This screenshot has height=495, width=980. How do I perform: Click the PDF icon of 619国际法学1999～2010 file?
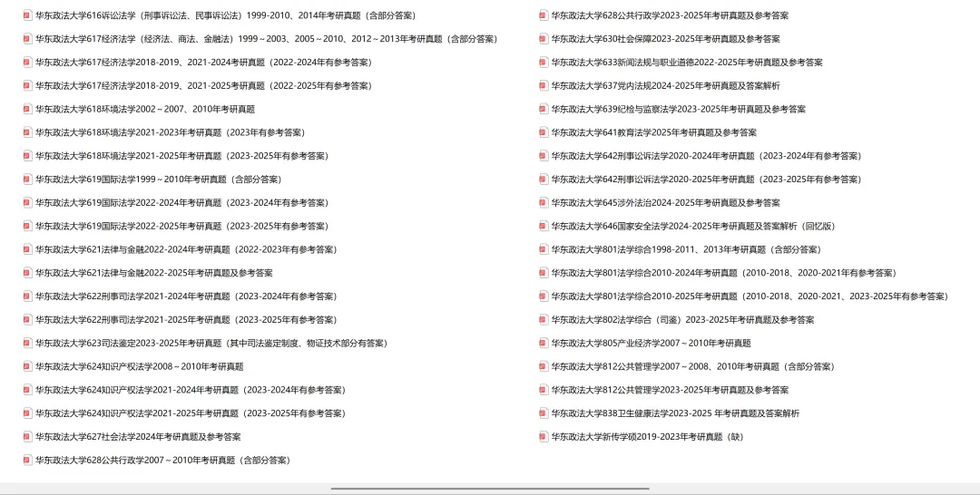coord(27,180)
